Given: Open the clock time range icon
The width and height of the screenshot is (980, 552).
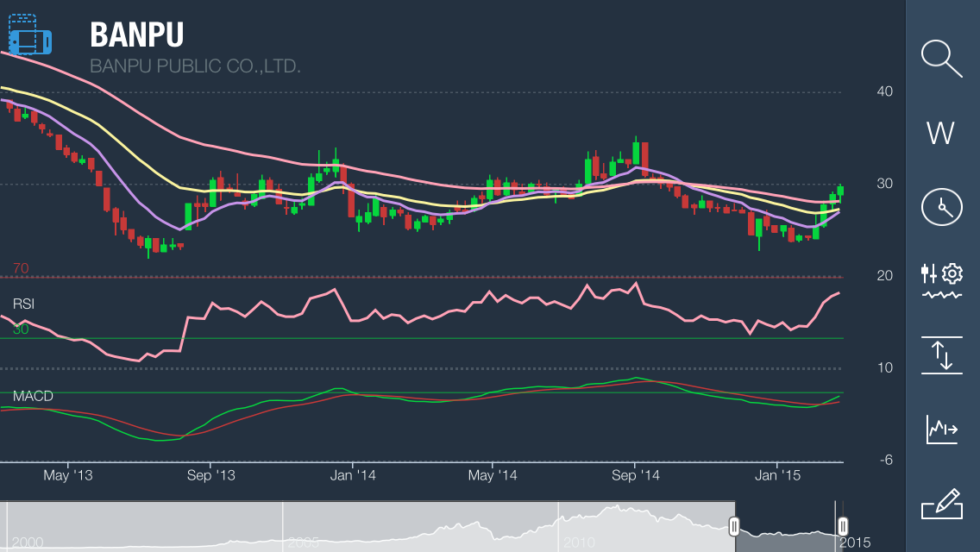Looking at the screenshot, I should click(x=941, y=207).
